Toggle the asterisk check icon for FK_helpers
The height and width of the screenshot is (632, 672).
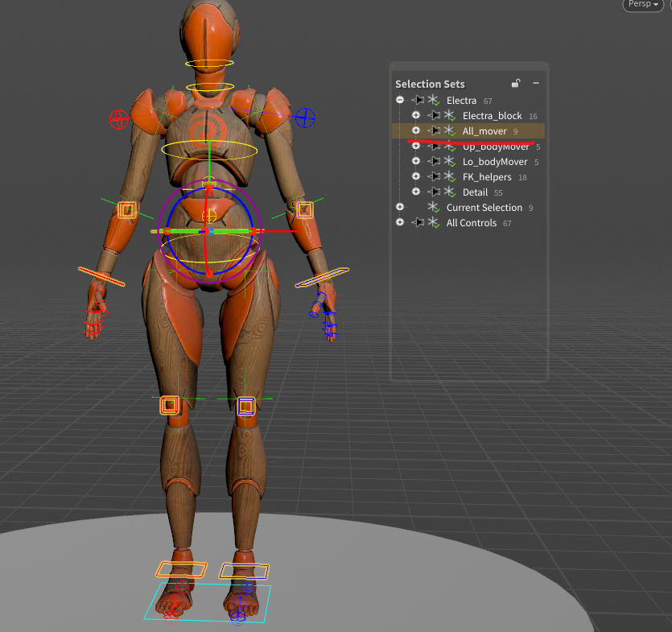click(450, 176)
